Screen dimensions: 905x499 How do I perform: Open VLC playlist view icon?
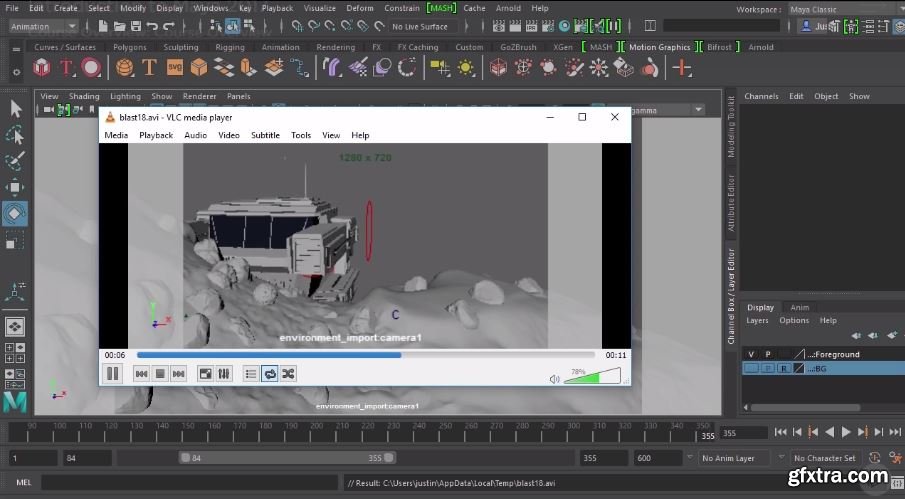point(251,374)
